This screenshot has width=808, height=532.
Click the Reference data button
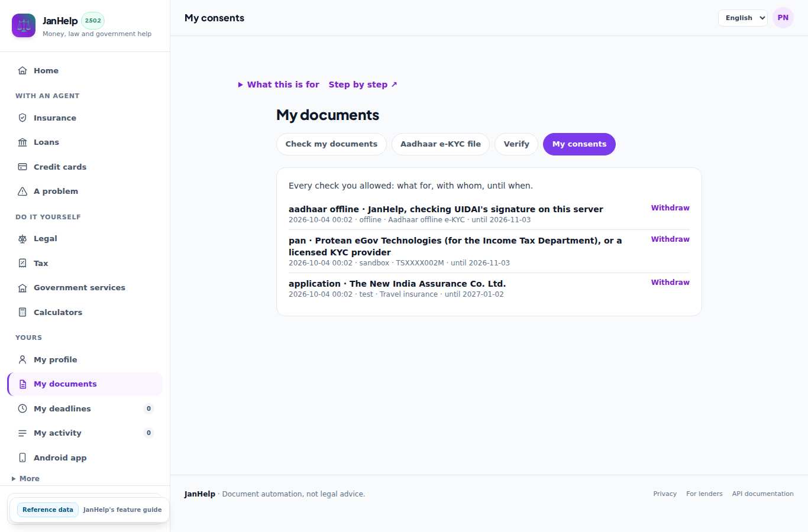point(48,510)
